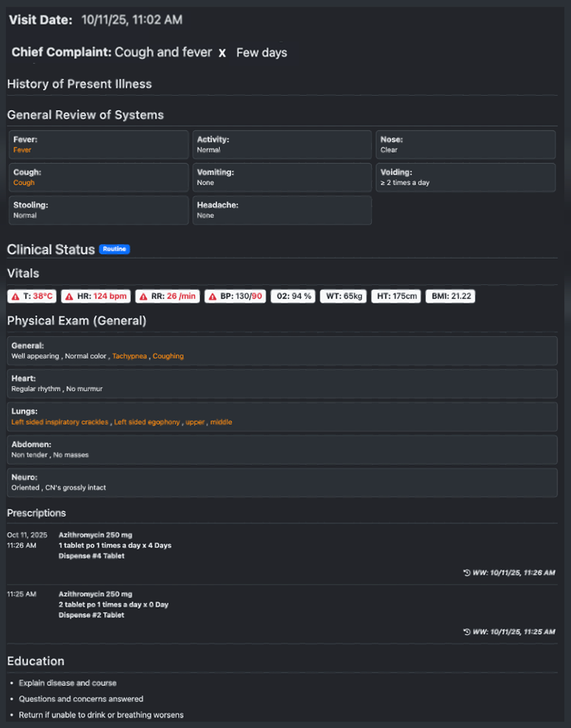Click the Neuro exam findings row
The image size is (571, 728).
tap(282, 483)
